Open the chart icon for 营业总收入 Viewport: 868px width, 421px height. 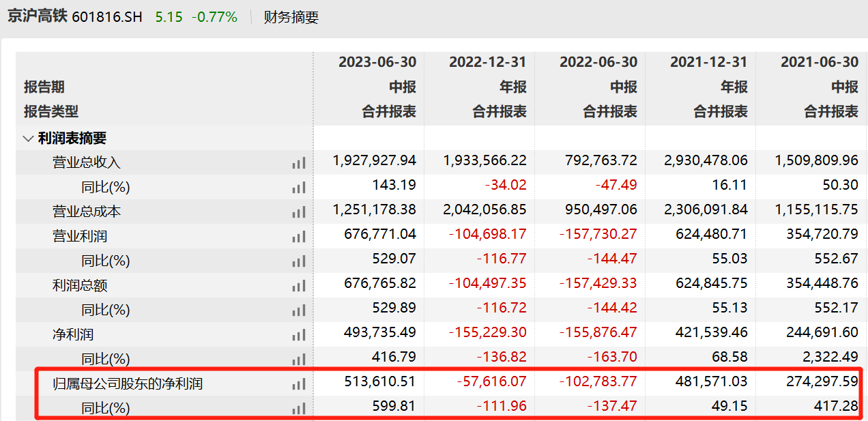(298, 162)
